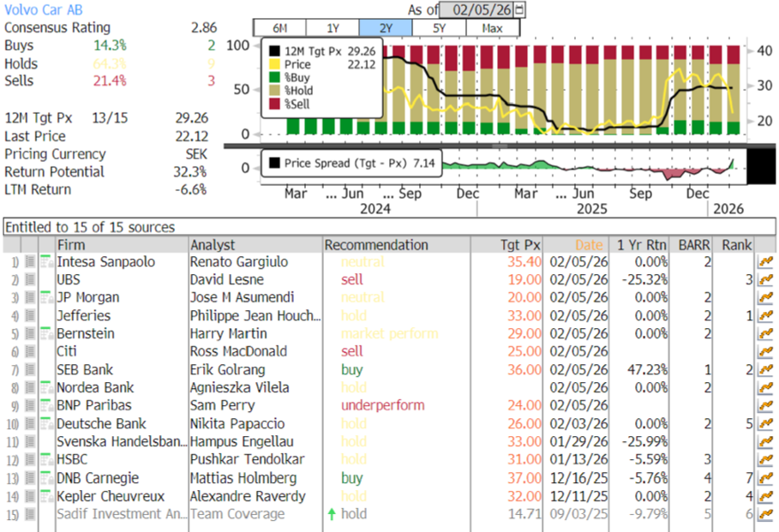This screenshot has height=532, width=779.
Task: Click the green %Buy legend swatch
Action: [x=274, y=77]
